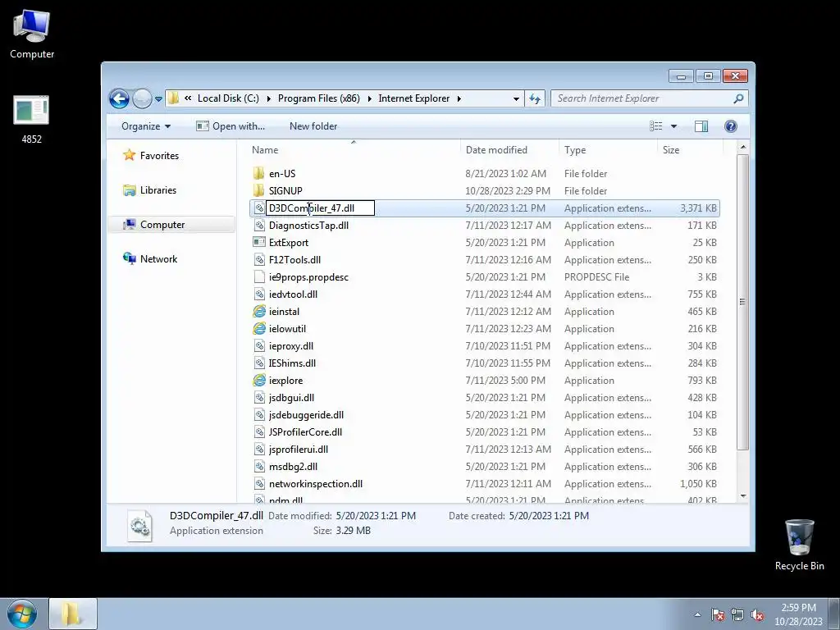The width and height of the screenshot is (840, 630).
Task: Select the ieinstal application icon
Action: (x=259, y=311)
